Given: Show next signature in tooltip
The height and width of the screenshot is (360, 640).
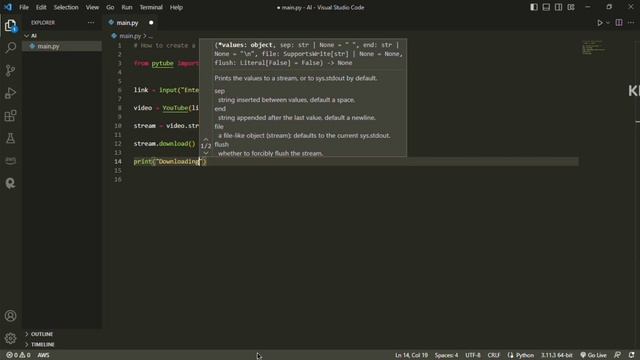Looking at the screenshot, I should [x=206, y=153].
